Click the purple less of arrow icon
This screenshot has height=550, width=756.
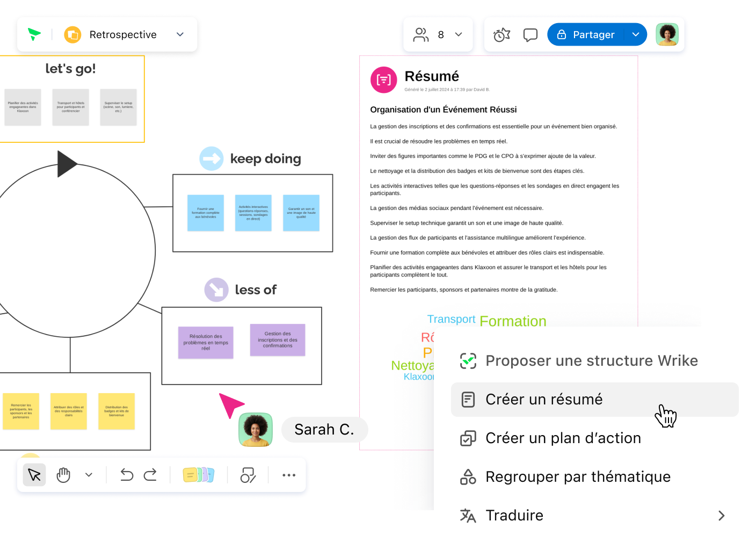tap(216, 290)
